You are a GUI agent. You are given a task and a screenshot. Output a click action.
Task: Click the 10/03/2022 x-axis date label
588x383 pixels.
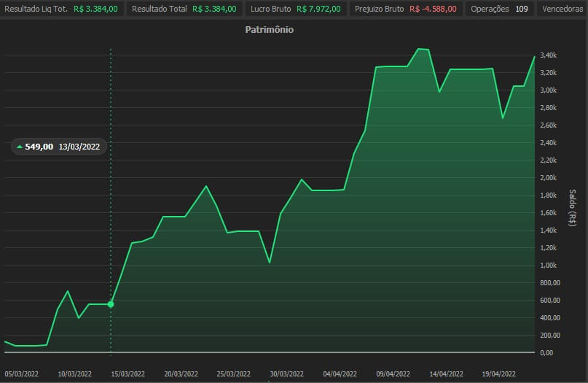pyautogui.click(x=75, y=374)
